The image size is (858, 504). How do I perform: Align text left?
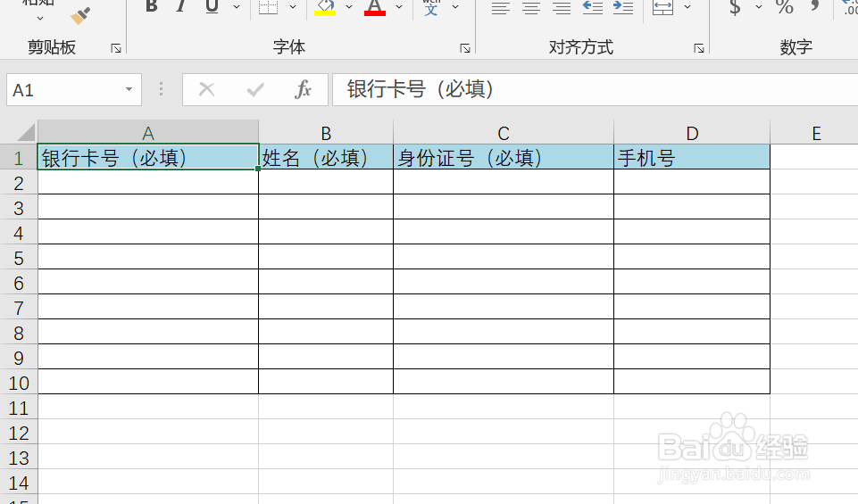point(500,8)
